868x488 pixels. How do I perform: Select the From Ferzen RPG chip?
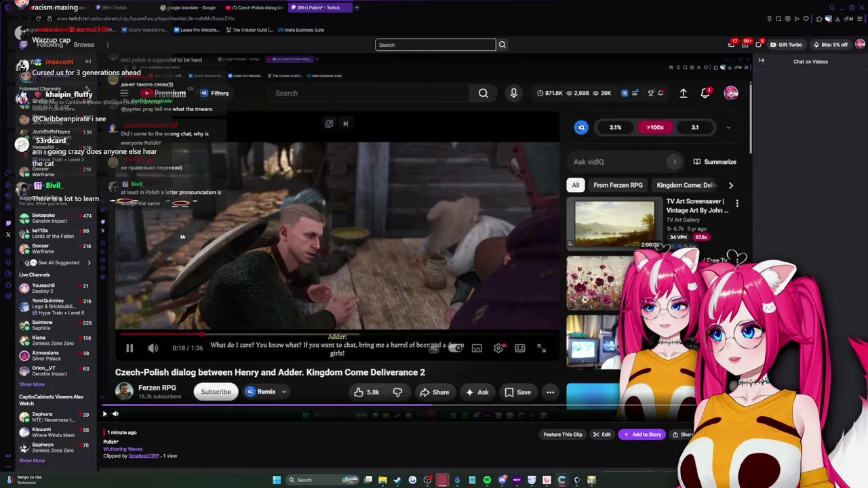pyautogui.click(x=618, y=185)
